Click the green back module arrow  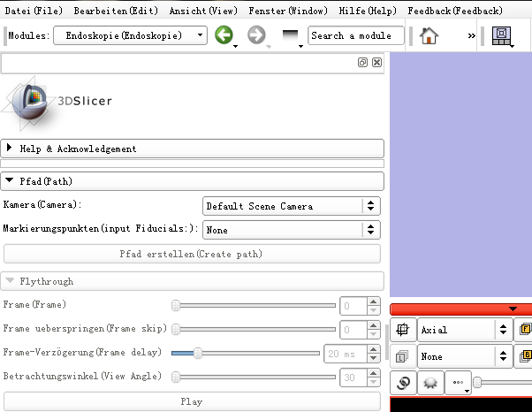click(x=224, y=36)
